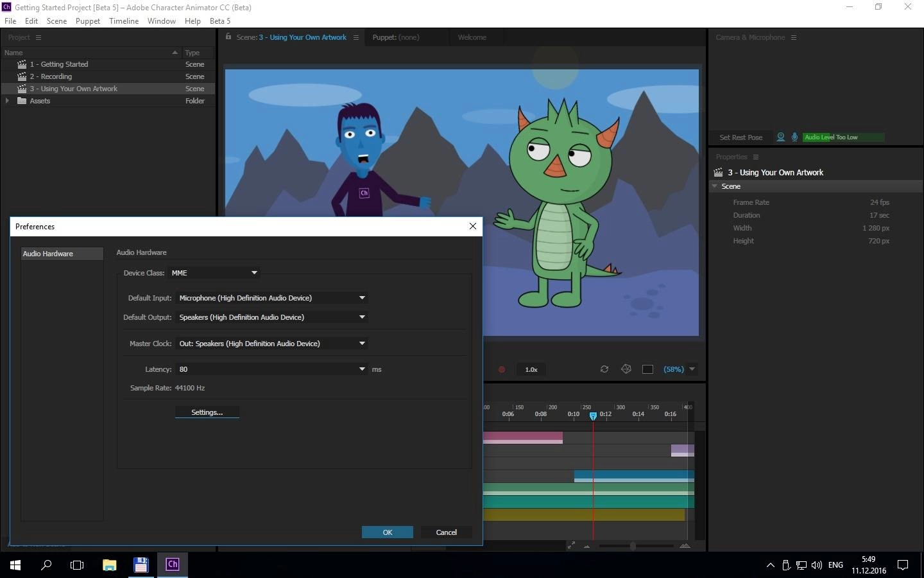Viewport: 924px width, 578px height.
Task: Switch to the Welcome tab
Action: coord(472,37)
